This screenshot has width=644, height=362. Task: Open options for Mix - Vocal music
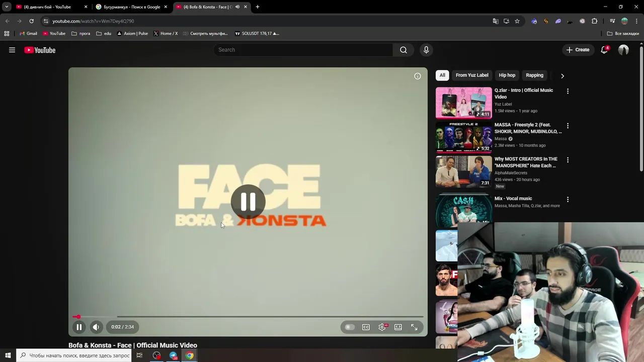point(568,200)
